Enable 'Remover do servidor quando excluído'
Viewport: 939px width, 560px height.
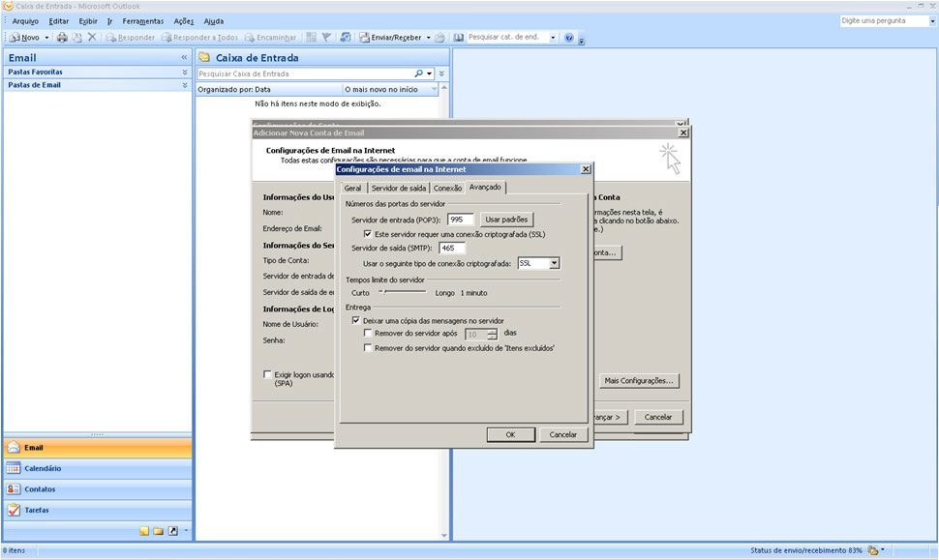368,347
